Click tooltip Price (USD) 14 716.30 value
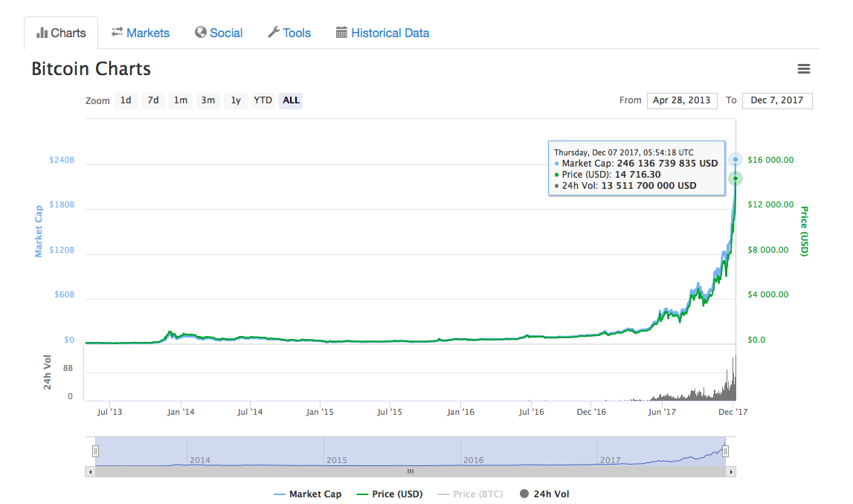Viewport: 853px width, 504px height. coord(637,175)
